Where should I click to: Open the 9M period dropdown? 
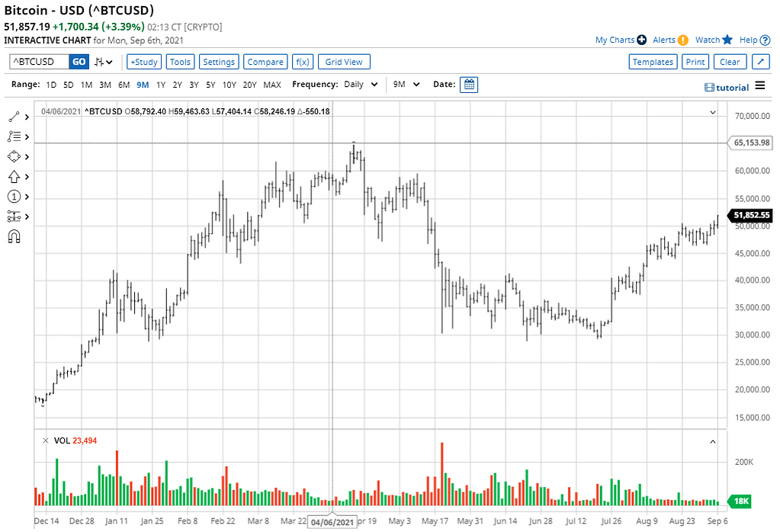tap(406, 85)
